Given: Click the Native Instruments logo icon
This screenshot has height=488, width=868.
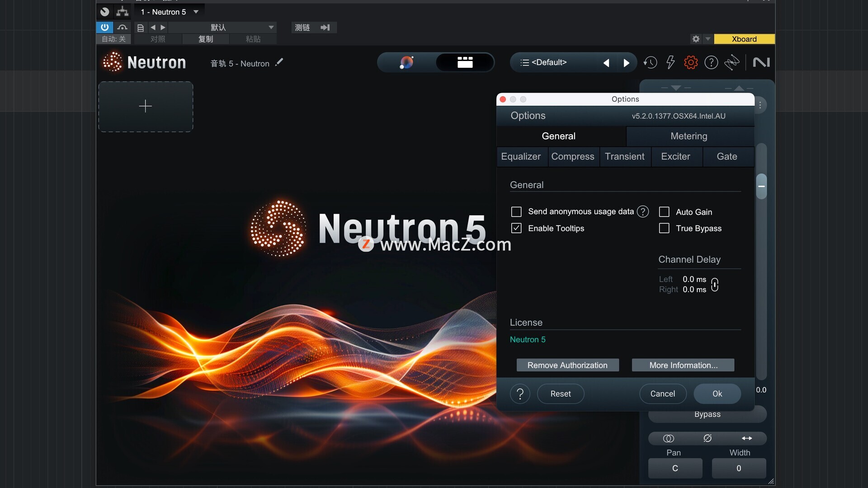Looking at the screenshot, I should tap(761, 62).
